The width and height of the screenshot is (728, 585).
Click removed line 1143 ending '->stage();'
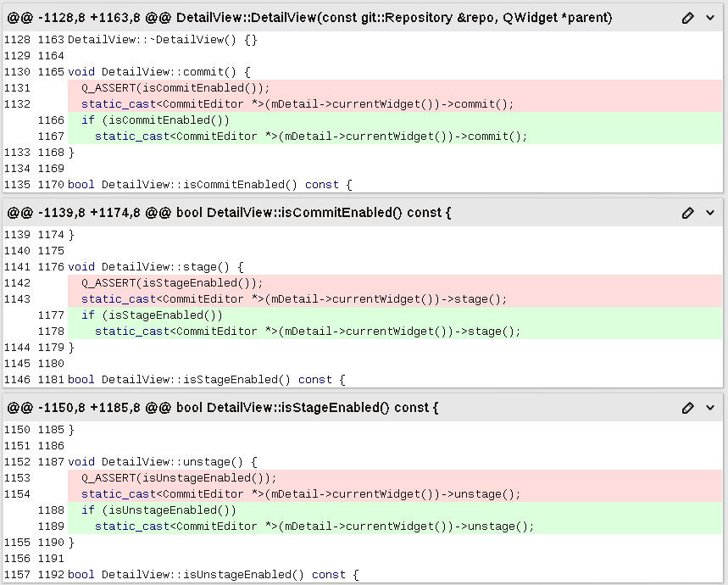click(395, 299)
